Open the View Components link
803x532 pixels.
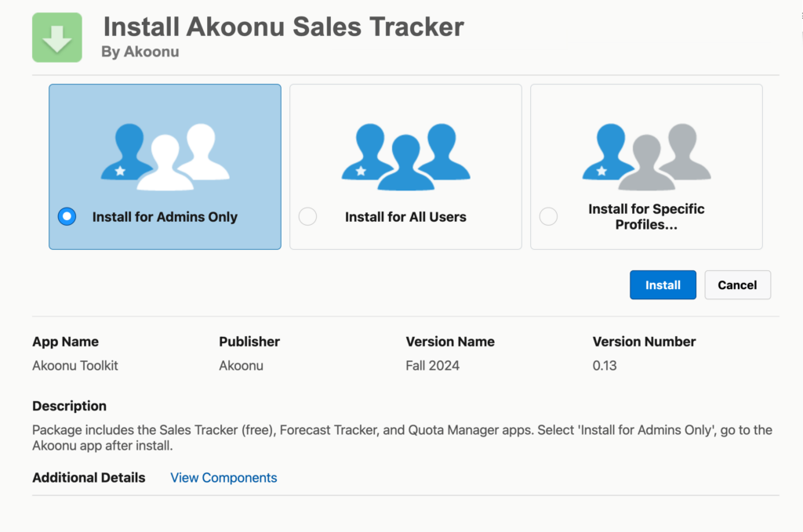pyautogui.click(x=223, y=477)
